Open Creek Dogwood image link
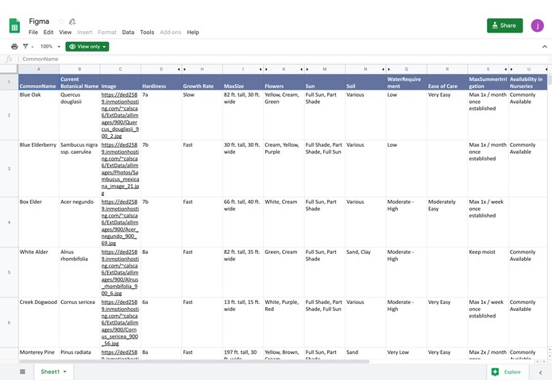Screen dimensions: 552x392 pos(120,322)
